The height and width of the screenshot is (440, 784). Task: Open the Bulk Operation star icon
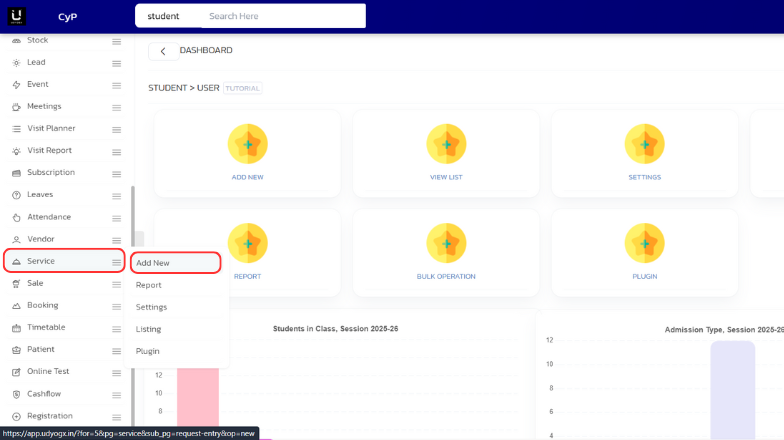446,243
